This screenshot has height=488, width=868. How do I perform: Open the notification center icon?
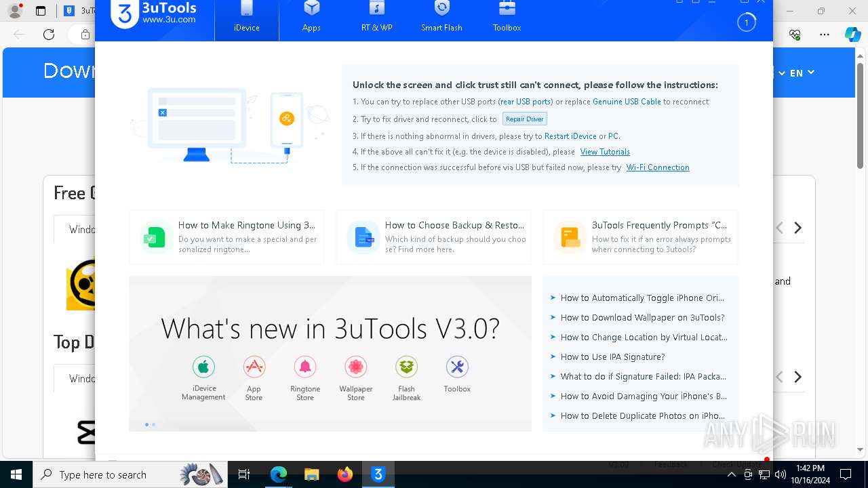click(846, 474)
